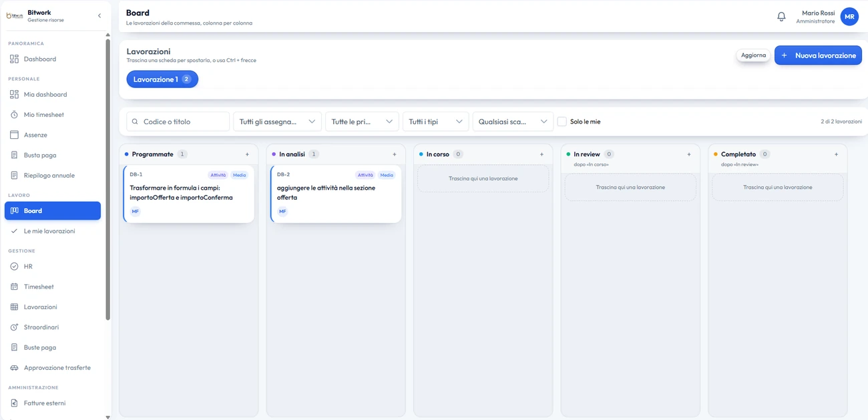
Task: Click the sidebar vertical scrollbar
Action: point(108,180)
